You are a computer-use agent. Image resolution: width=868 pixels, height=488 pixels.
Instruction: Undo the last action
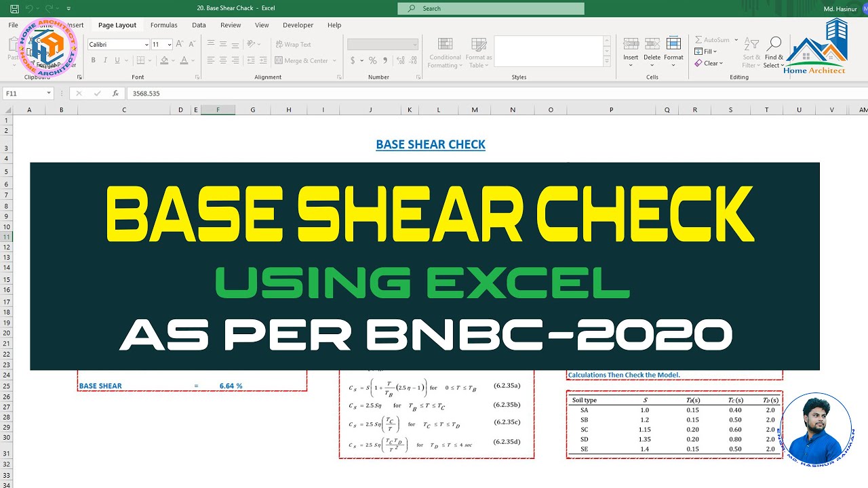point(29,9)
